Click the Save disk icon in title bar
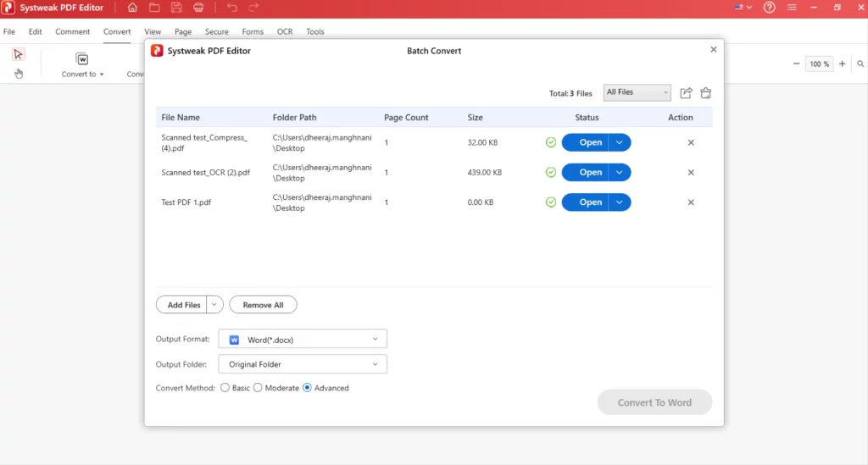 (176, 8)
